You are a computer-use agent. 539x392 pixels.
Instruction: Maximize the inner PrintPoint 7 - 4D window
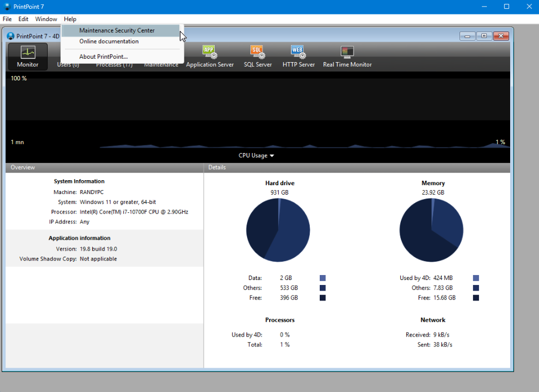tap(484, 36)
